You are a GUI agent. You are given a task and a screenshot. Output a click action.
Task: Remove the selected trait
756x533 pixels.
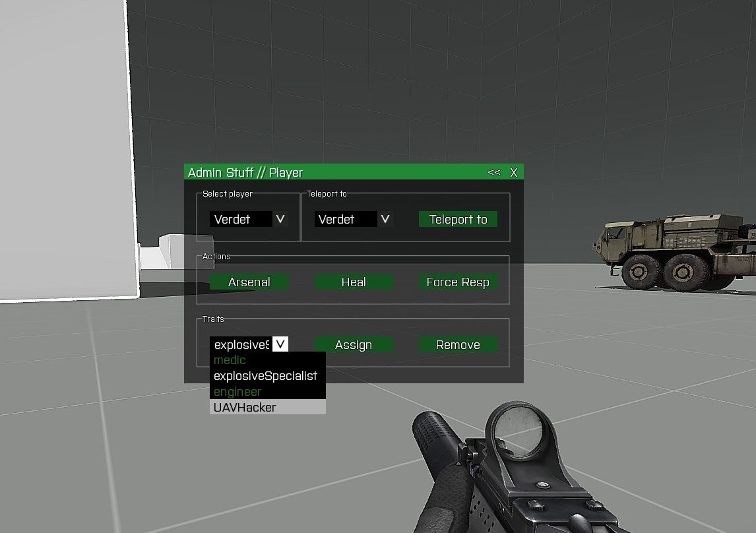click(458, 344)
